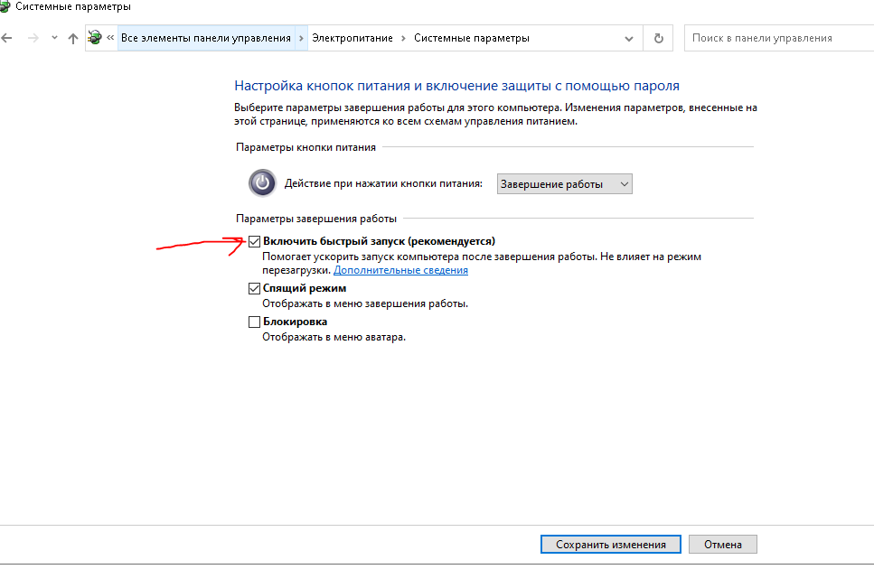The width and height of the screenshot is (874, 588).
Task: Open the recent locations dropdown arrow
Action: click(54, 39)
